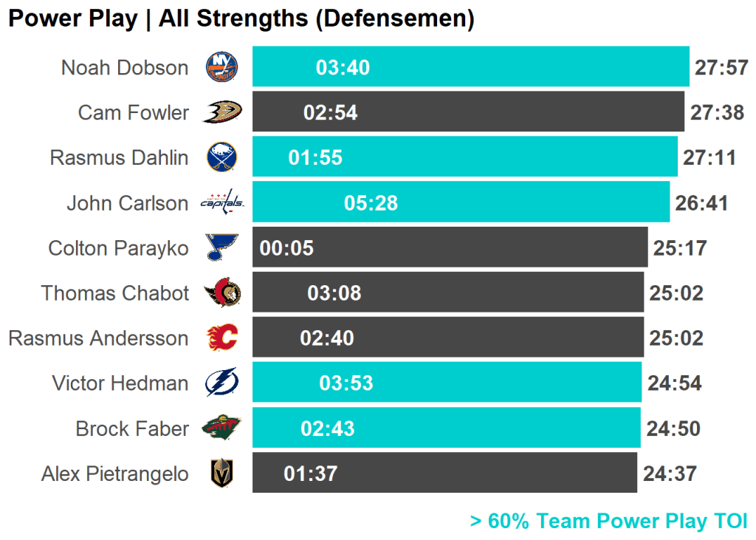Click the Anaheim Ducks logo
Screen dimensions: 756x540
[221, 112]
